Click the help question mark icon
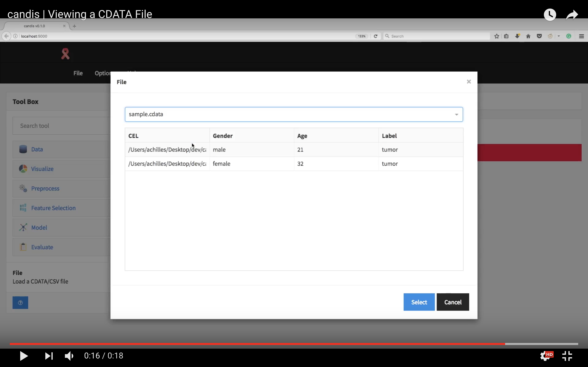The height and width of the screenshot is (367, 588). [x=20, y=302]
